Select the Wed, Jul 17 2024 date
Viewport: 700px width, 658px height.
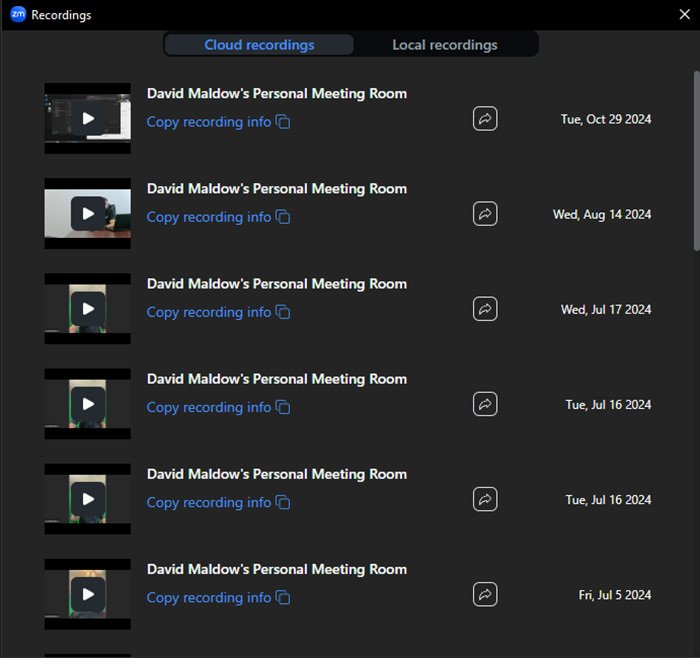click(605, 310)
